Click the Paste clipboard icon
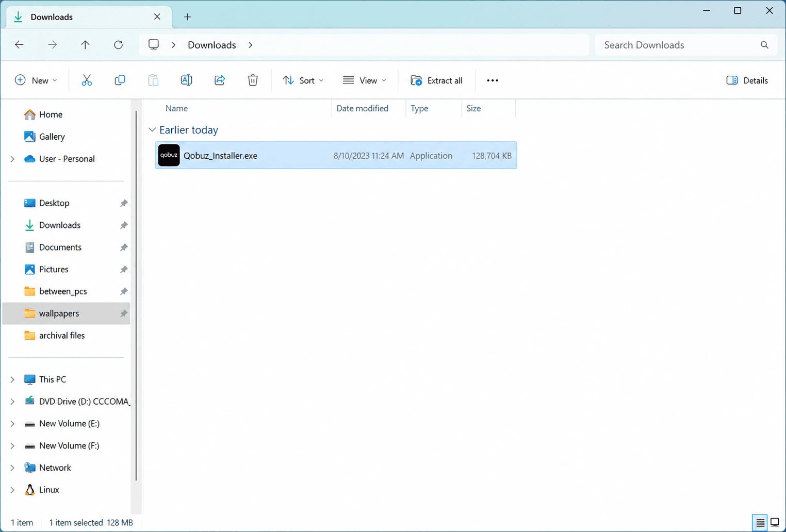This screenshot has width=786, height=532. coord(153,80)
